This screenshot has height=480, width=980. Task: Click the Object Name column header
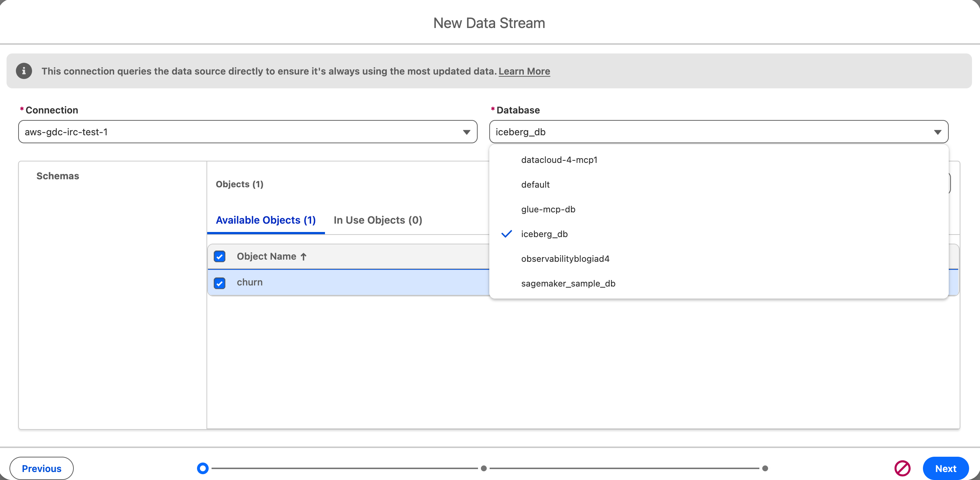point(266,257)
